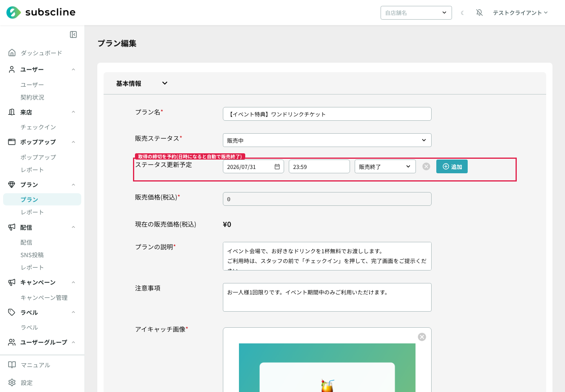The width and height of the screenshot is (565, 392).
Task: Collapse the プラン section chevron
Action: [73, 185]
